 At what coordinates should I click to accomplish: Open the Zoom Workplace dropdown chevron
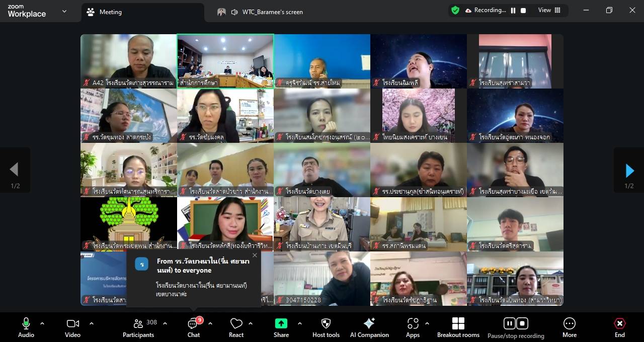point(64,11)
